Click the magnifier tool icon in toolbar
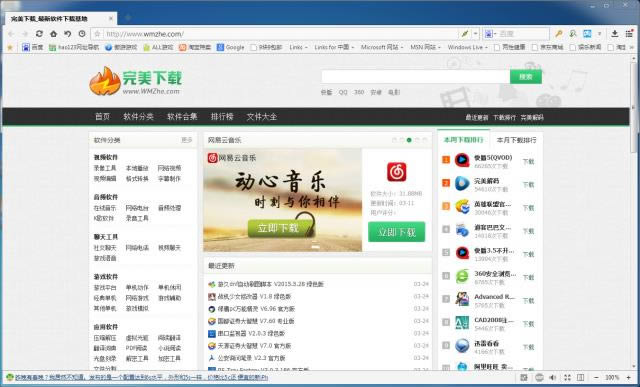 (573, 34)
